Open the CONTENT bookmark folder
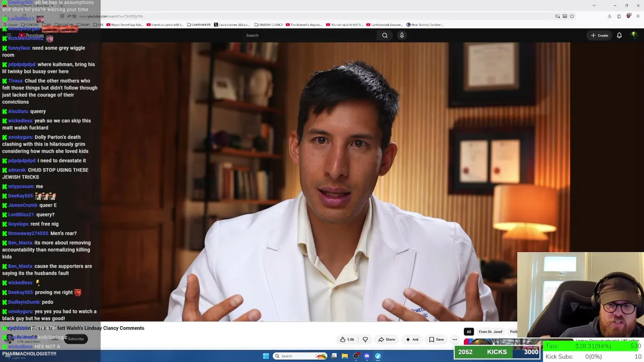The width and height of the screenshot is (644, 362). point(29,25)
